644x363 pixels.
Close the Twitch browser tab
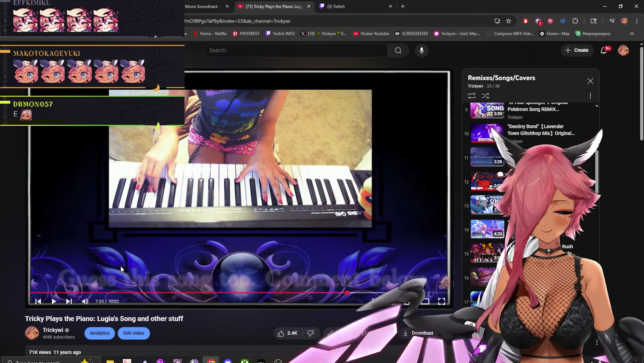(x=390, y=7)
